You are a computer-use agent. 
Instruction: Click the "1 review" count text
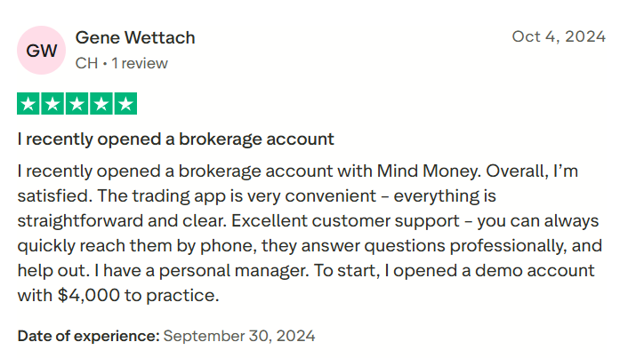[x=139, y=63]
